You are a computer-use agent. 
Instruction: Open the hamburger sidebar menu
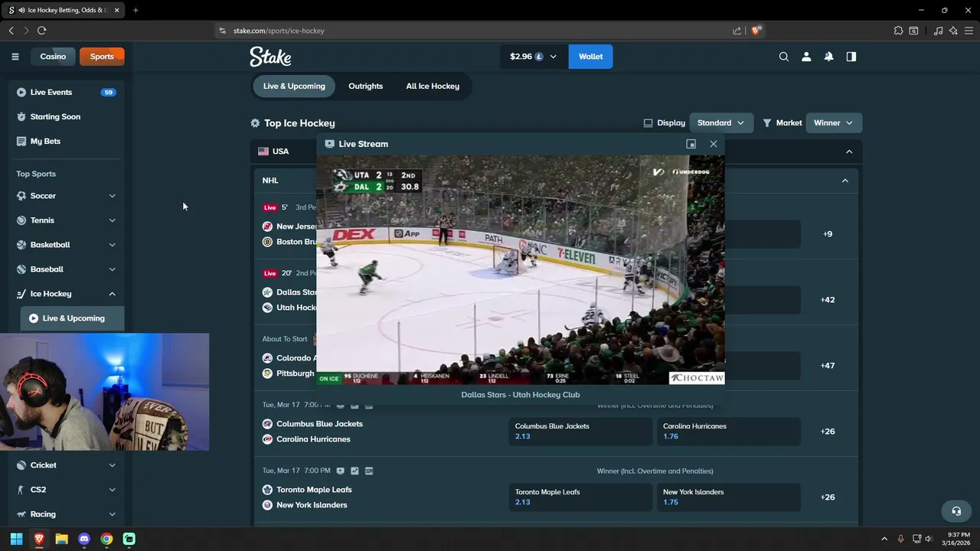[15, 57]
